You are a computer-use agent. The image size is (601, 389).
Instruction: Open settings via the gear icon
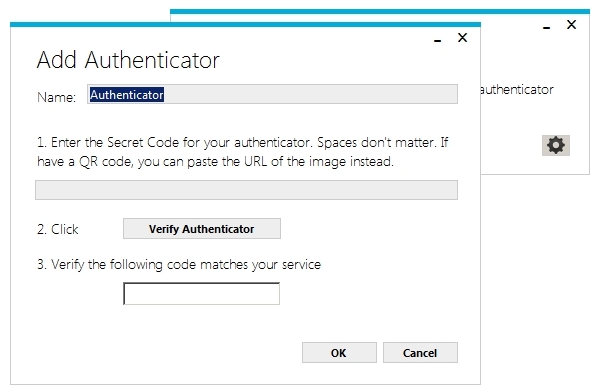pos(555,145)
